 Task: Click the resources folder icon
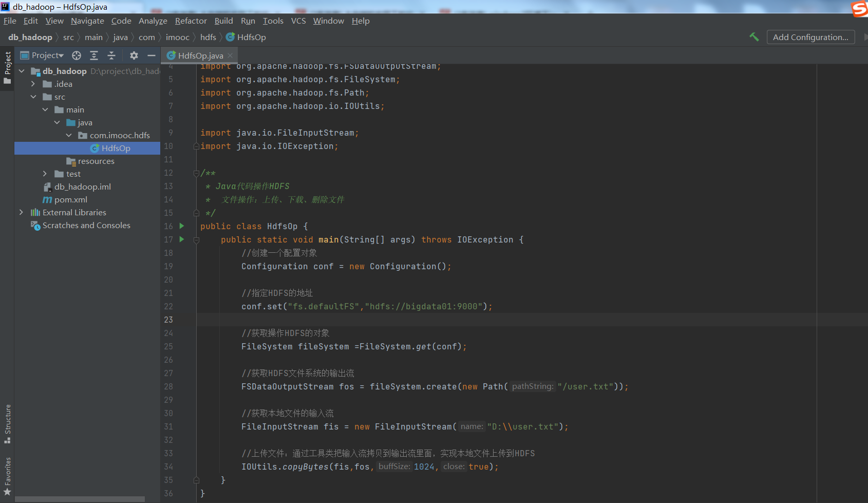(x=71, y=161)
